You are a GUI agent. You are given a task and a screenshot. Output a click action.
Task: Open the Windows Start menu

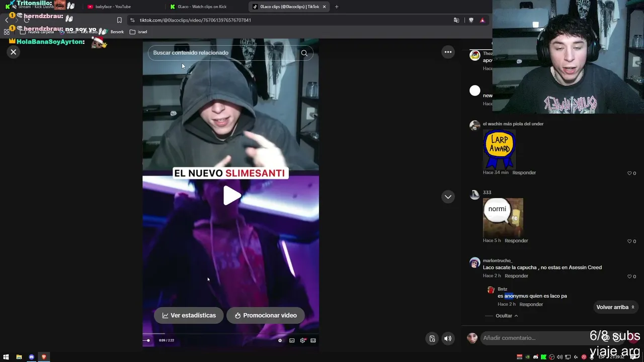pos(6,357)
